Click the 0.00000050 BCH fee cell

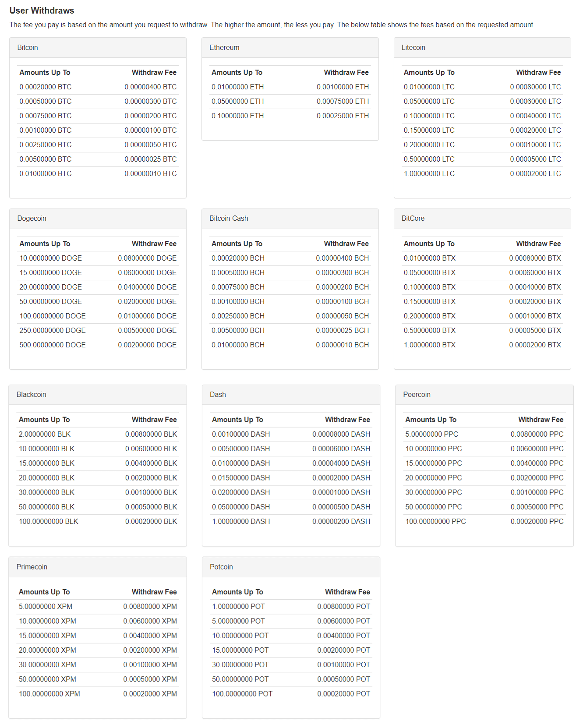click(x=343, y=316)
